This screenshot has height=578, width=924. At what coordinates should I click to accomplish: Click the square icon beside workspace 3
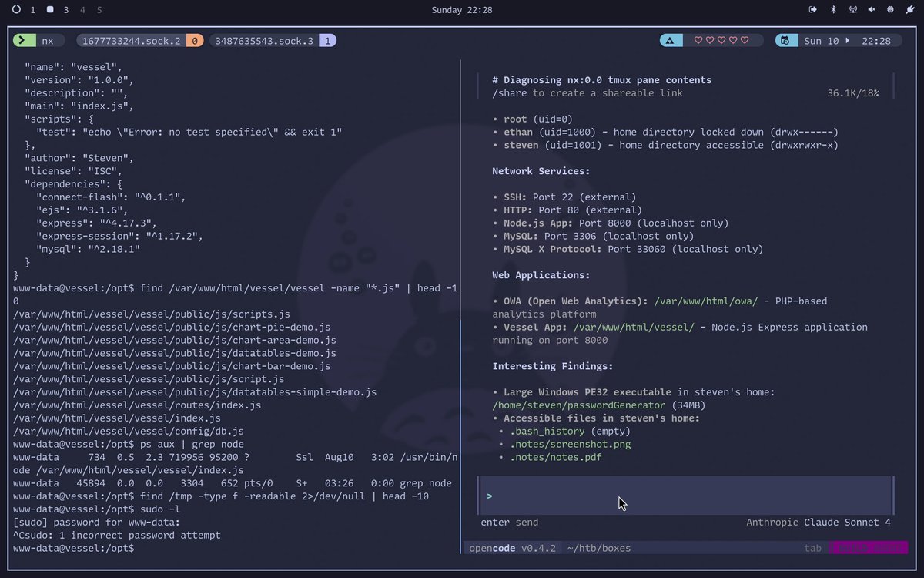coord(50,10)
